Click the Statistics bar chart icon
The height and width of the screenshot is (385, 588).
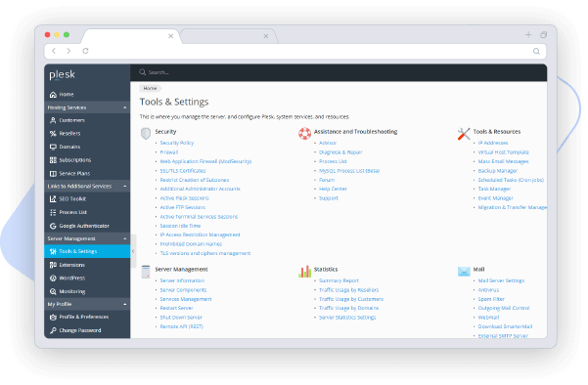pos(305,272)
